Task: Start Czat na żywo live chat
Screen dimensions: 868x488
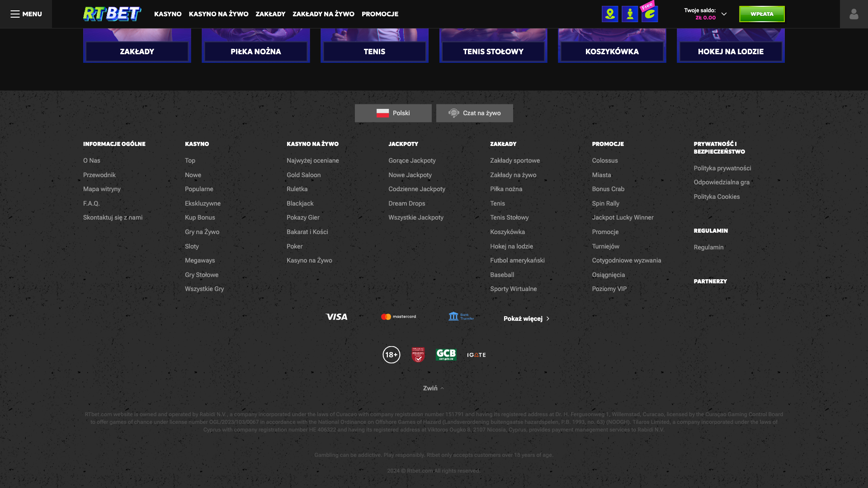Action: click(475, 113)
